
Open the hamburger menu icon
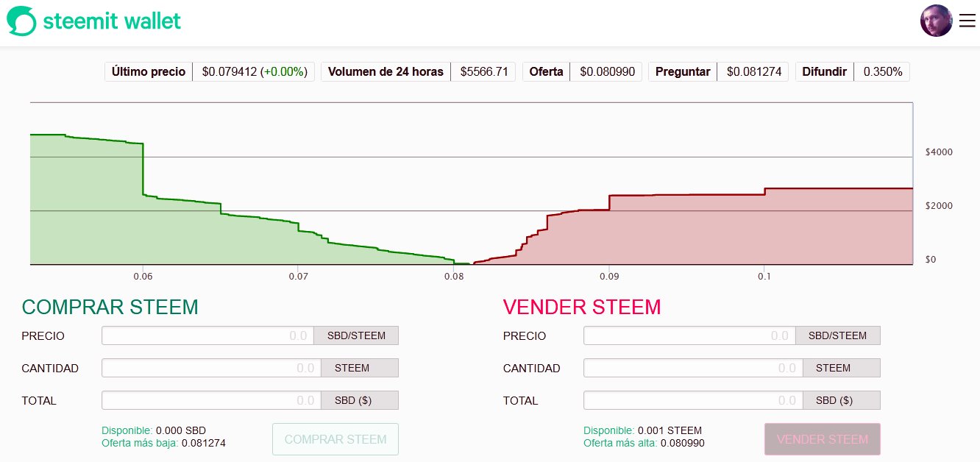tap(967, 21)
